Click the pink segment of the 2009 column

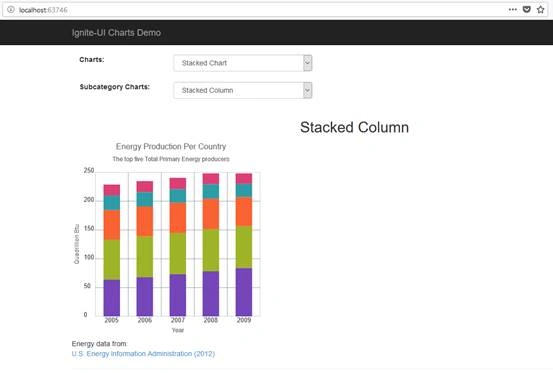click(x=244, y=178)
